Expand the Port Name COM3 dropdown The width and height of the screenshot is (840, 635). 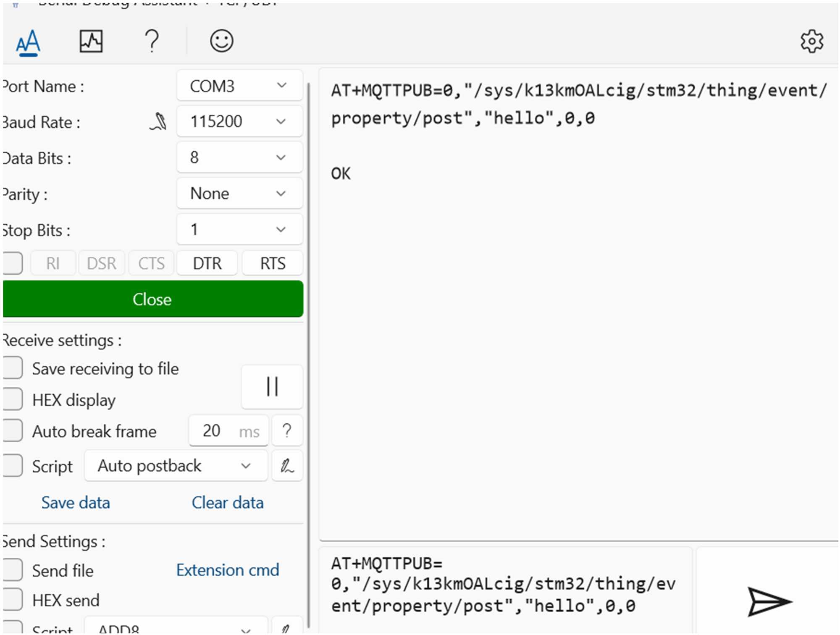(x=239, y=86)
